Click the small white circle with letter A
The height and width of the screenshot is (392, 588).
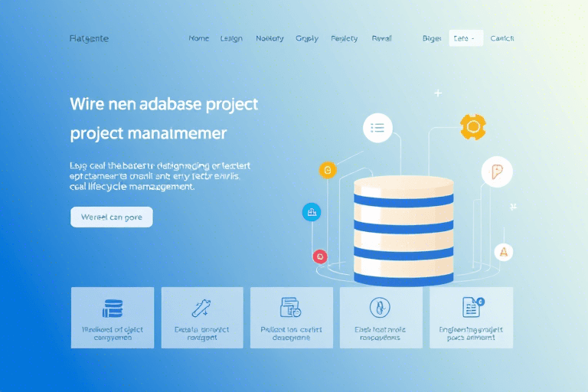(503, 251)
